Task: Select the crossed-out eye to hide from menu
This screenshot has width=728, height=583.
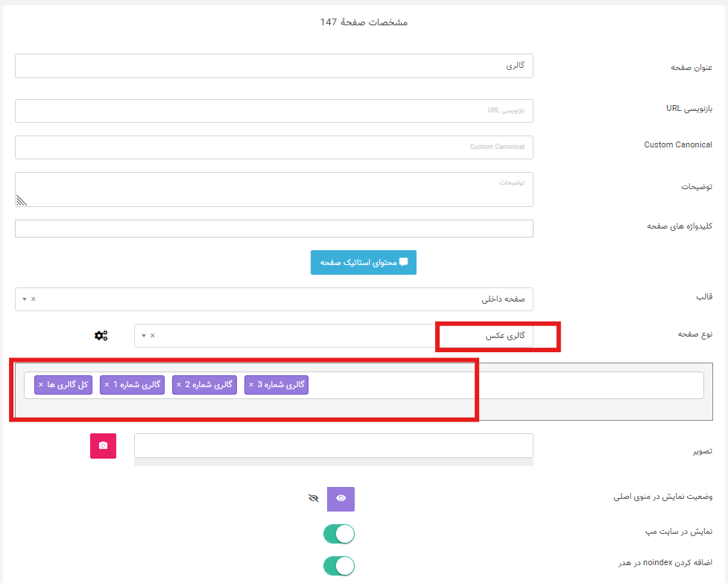Action: pos(313,498)
